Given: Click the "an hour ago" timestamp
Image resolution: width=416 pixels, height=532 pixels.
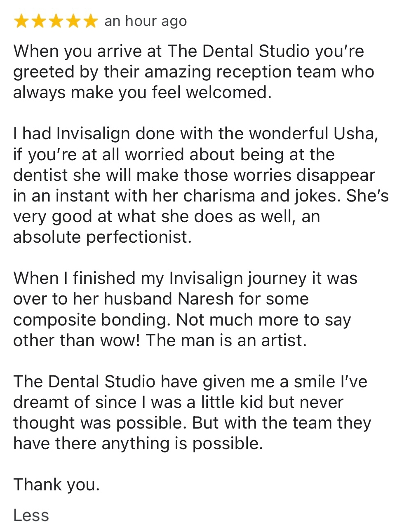Looking at the screenshot, I should (146, 21).
